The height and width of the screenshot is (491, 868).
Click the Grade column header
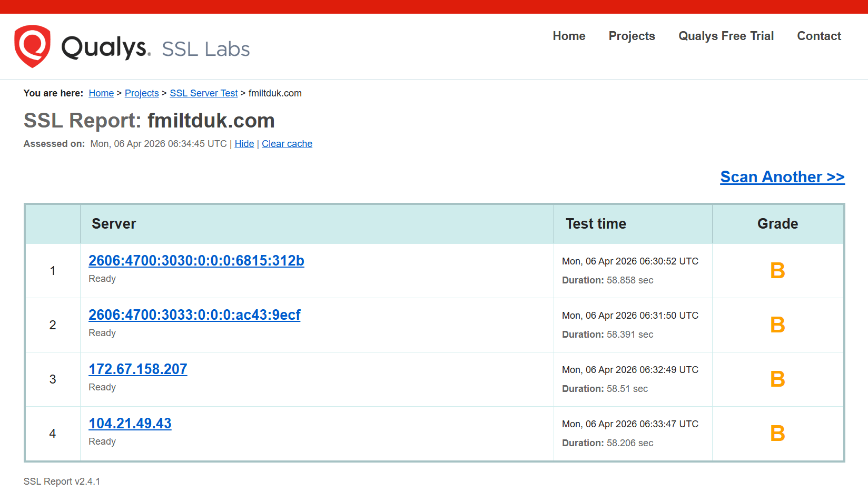(777, 224)
